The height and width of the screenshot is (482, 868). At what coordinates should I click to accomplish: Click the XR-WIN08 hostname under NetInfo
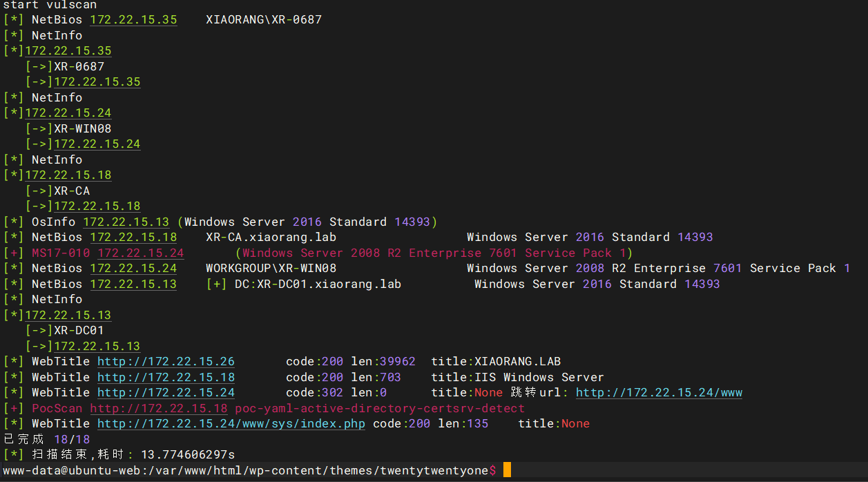click(82, 129)
